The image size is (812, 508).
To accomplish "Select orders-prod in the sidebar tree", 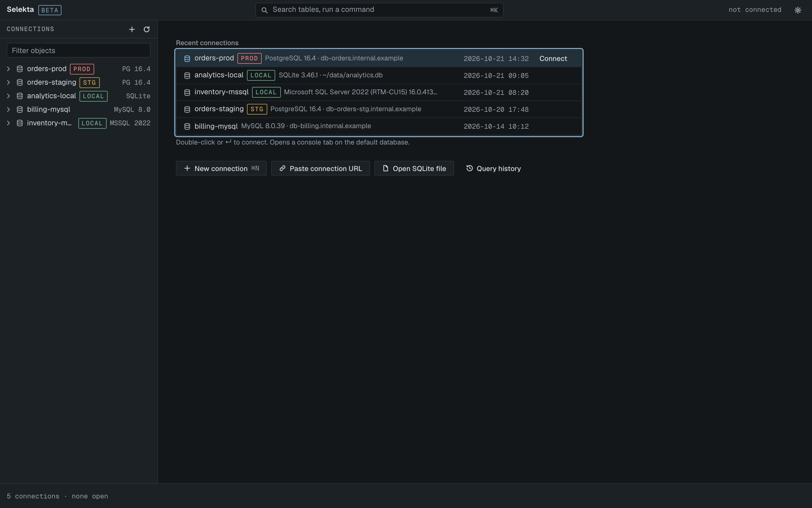I will coord(47,69).
